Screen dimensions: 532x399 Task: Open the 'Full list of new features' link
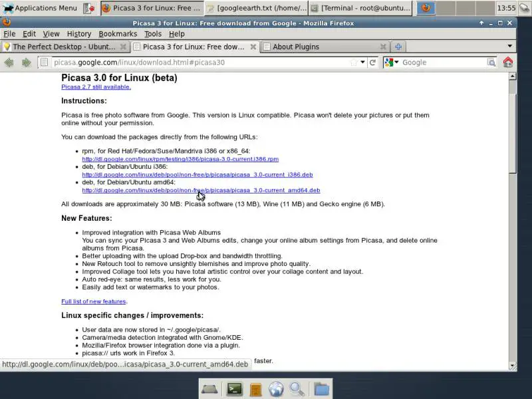[94, 301]
